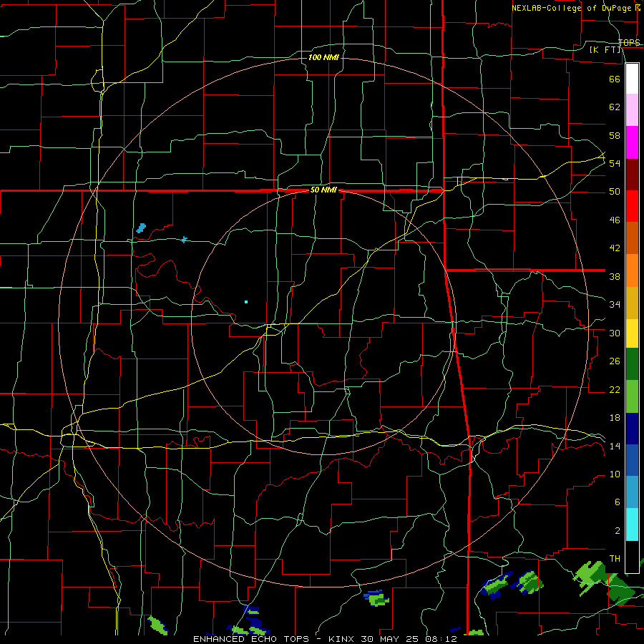Click the navy legend swatch above 14
This screenshot has width=644, height=644.
632,429
